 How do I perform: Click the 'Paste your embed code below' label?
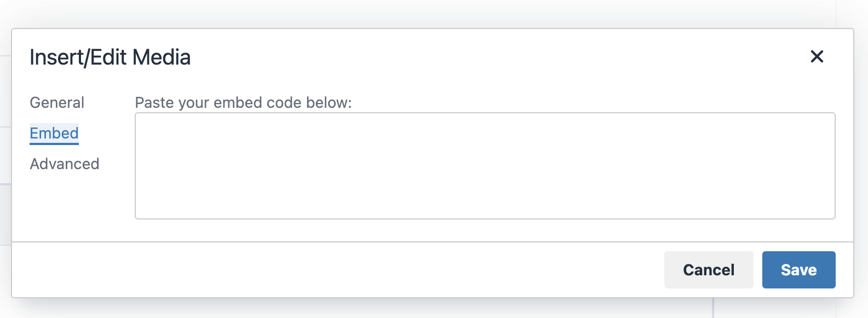[243, 102]
